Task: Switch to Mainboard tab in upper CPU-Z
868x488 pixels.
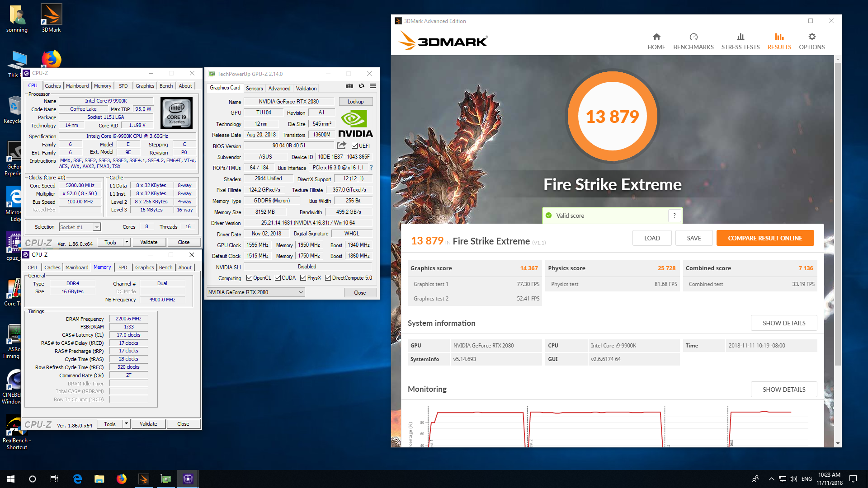Action: pos(77,86)
